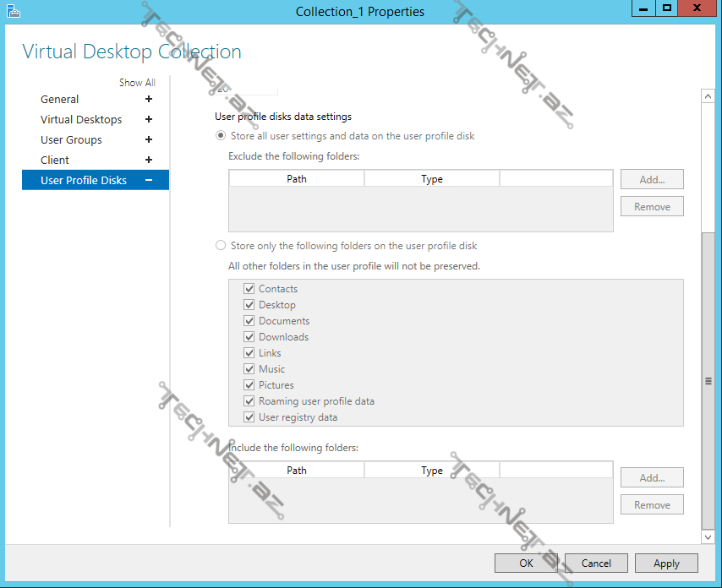Expand the User Groups plus icon
722x588 pixels.
point(149,139)
